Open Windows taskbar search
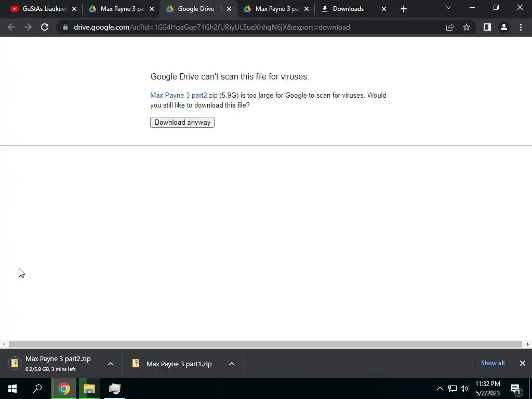The height and width of the screenshot is (399, 532). click(x=37, y=389)
